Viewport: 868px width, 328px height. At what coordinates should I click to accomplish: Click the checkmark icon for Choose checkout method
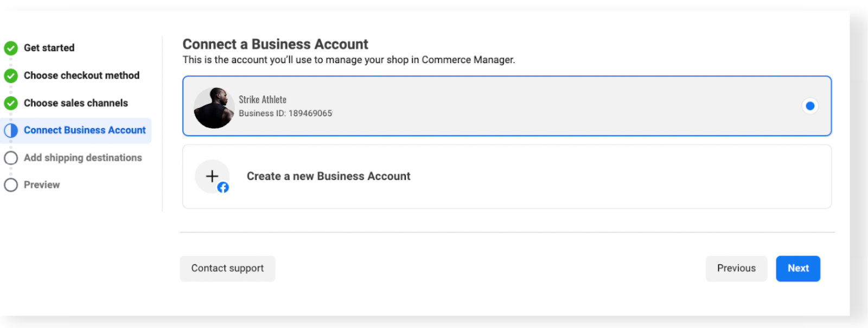(x=11, y=76)
